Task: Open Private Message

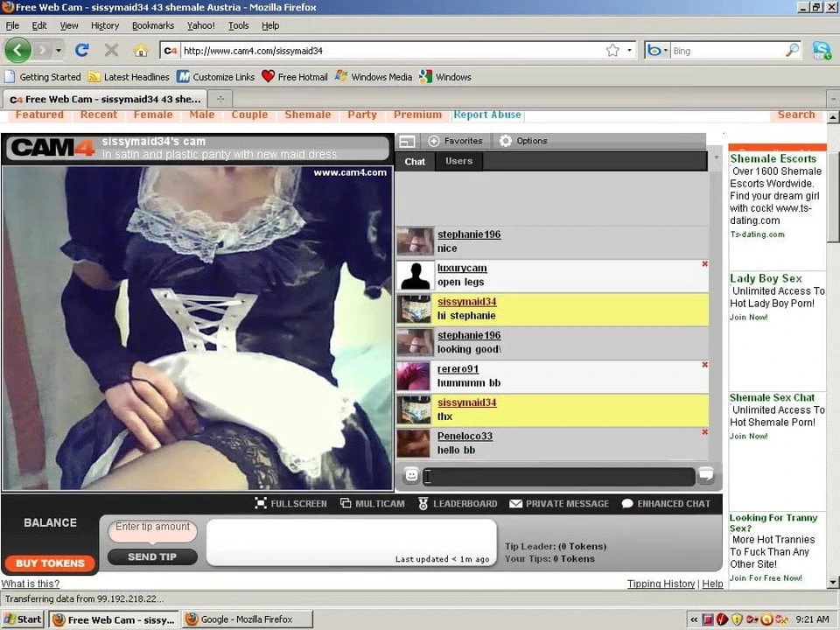Action: coord(558,504)
